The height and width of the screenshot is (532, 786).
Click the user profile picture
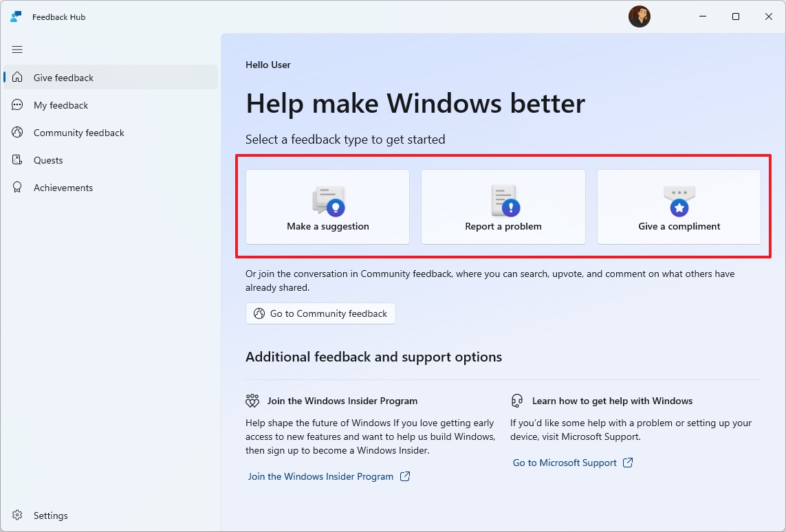click(640, 16)
